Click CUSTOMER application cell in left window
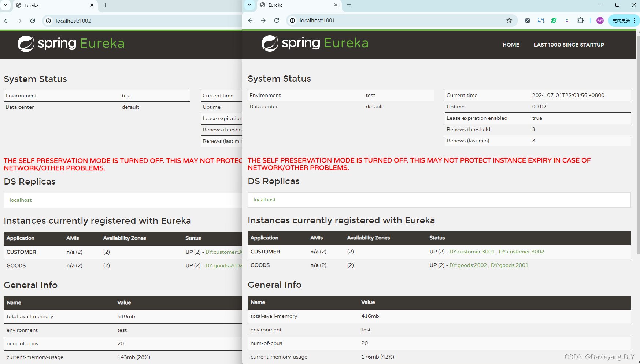 [x=21, y=252]
